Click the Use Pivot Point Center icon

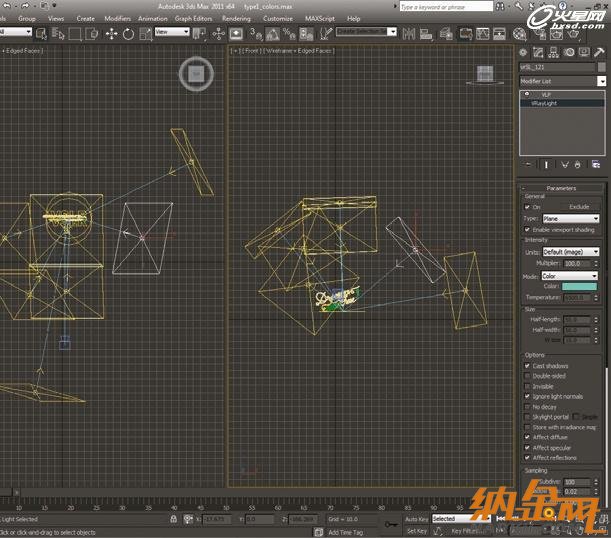[x=199, y=34]
